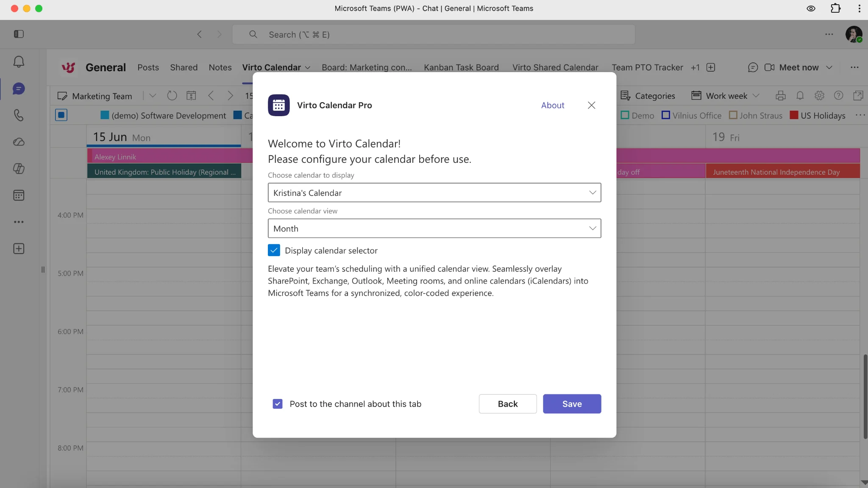Viewport: 868px width, 488px height.
Task: Open Categories button
Action: (x=648, y=96)
